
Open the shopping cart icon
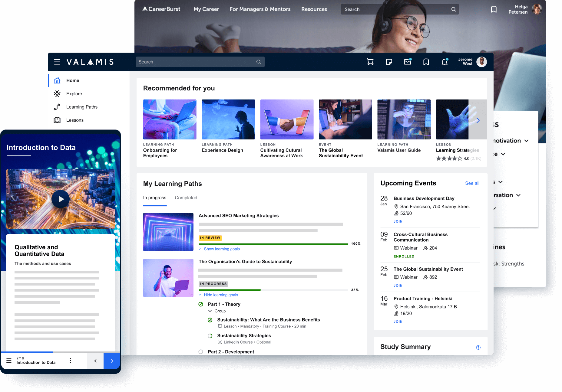coord(370,62)
